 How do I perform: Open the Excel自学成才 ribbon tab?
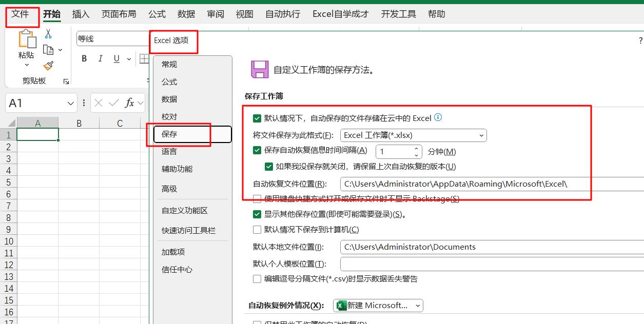click(341, 14)
